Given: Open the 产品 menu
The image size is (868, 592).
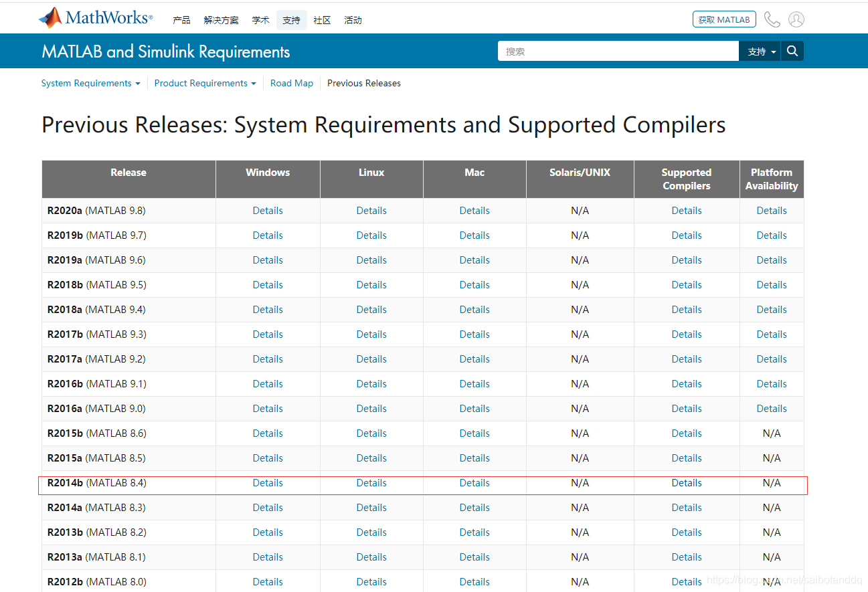Looking at the screenshot, I should tap(181, 20).
